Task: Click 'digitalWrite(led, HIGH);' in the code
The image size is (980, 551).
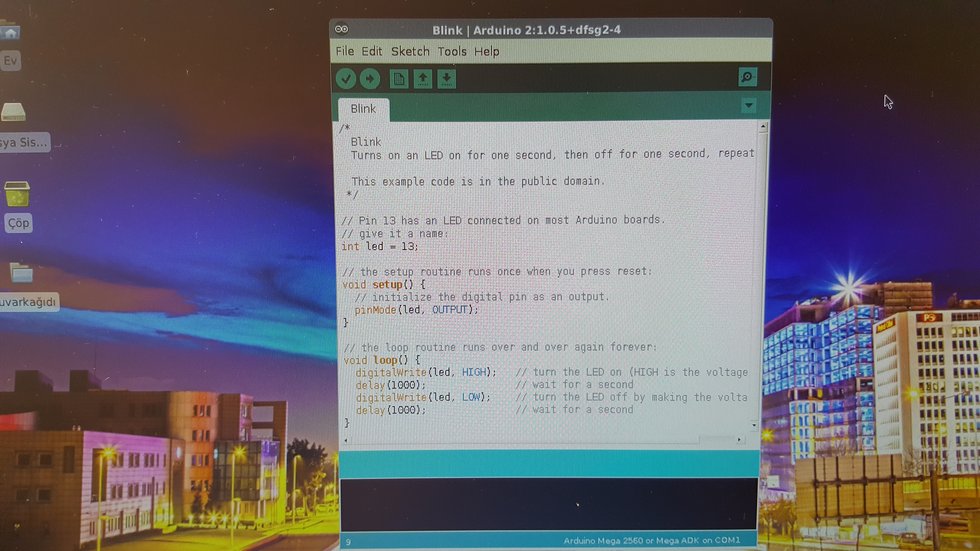Action: [x=426, y=372]
